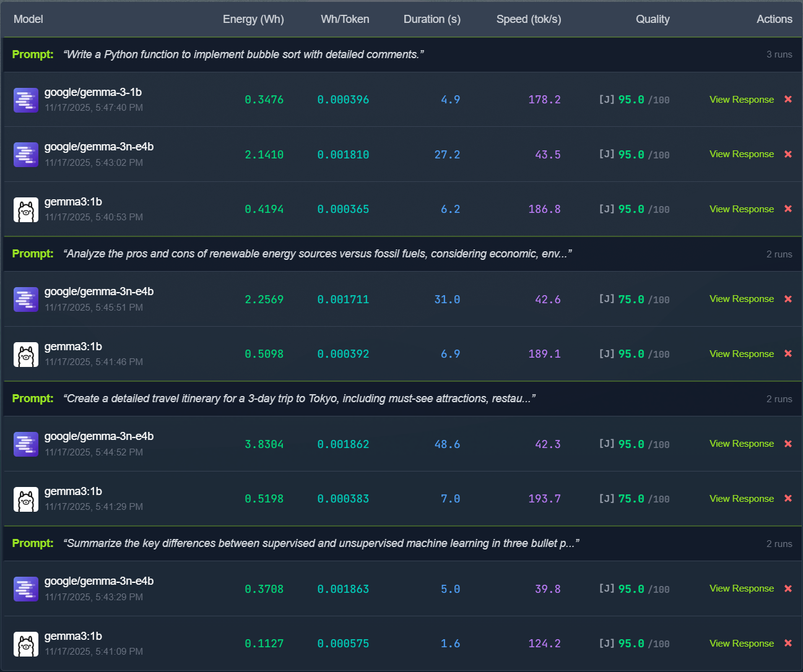Click the Gemma icon next to the Tokyo itinerary gemma-3n-e4b run
The width and height of the screenshot is (803, 672).
pyautogui.click(x=25, y=444)
